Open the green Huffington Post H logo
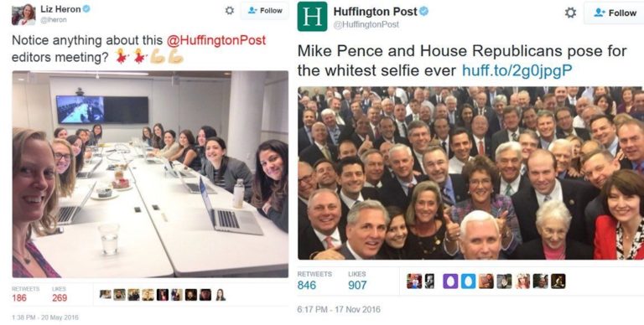 [312, 17]
